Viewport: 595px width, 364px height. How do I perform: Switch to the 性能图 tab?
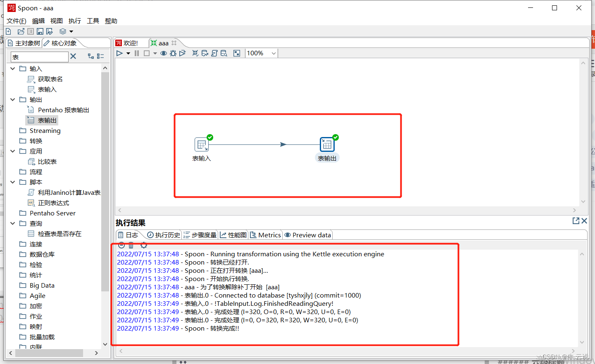click(233, 235)
